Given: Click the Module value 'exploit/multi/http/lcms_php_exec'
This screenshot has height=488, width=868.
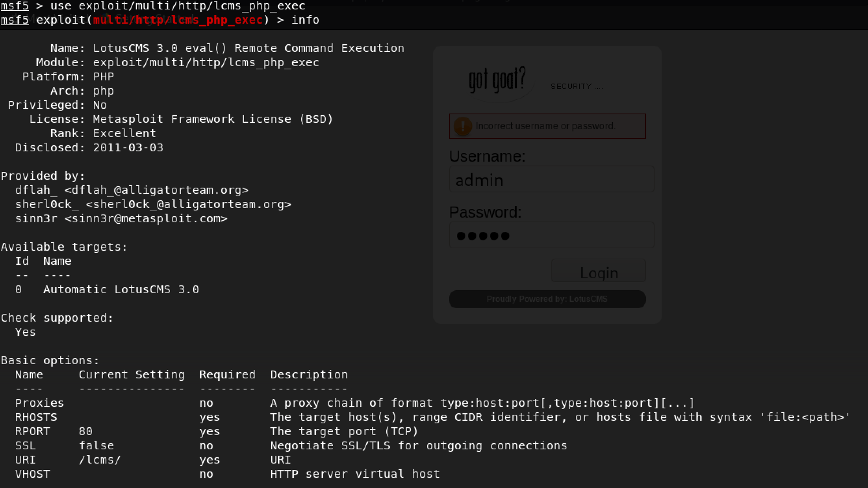Looking at the screenshot, I should coord(206,62).
